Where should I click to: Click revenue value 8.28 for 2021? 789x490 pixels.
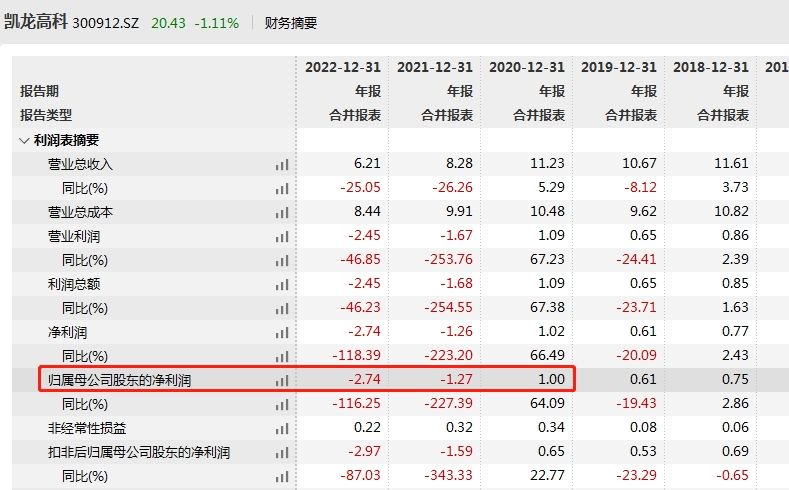coord(459,164)
